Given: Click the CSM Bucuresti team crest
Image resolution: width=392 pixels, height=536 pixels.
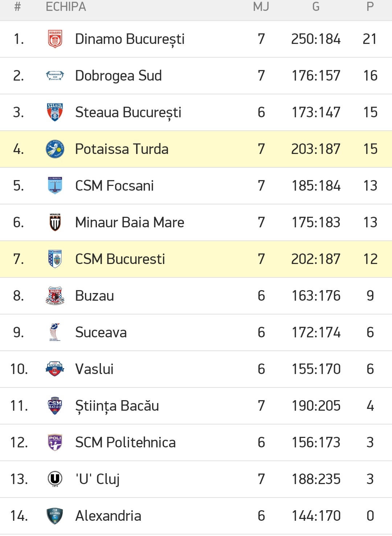Looking at the screenshot, I should tap(55, 259).
